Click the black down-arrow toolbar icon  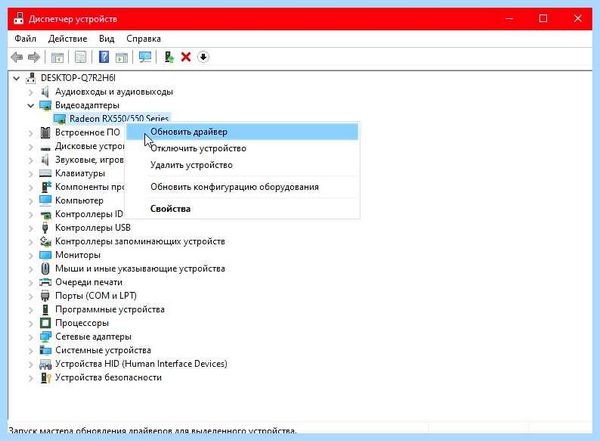click(x=203, y=57)
